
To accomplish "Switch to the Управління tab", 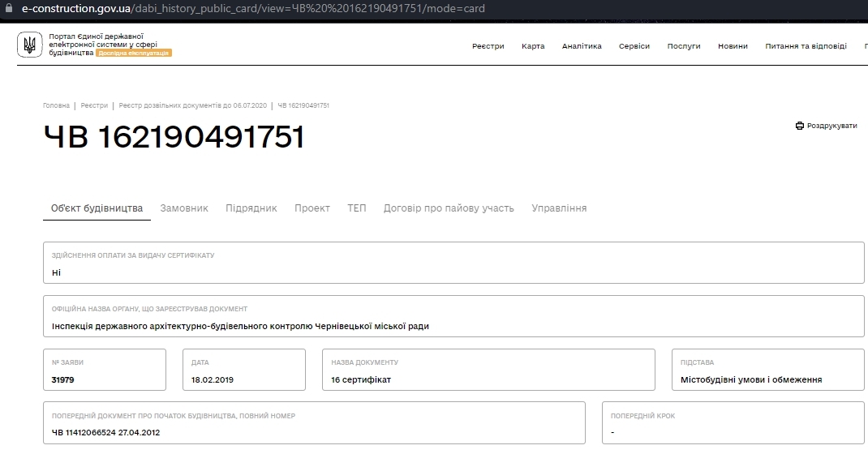I will (559, 208).
